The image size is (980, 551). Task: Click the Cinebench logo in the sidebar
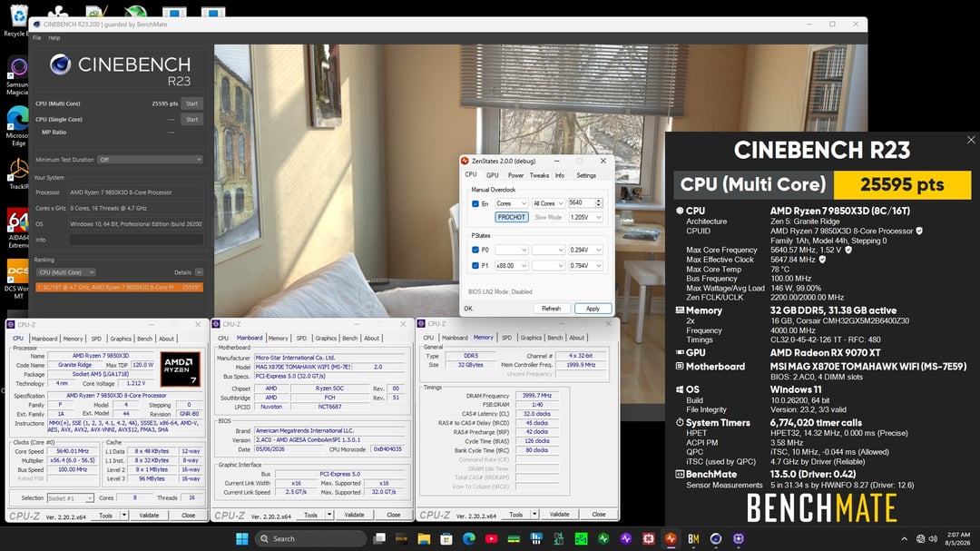coord(60,64)
